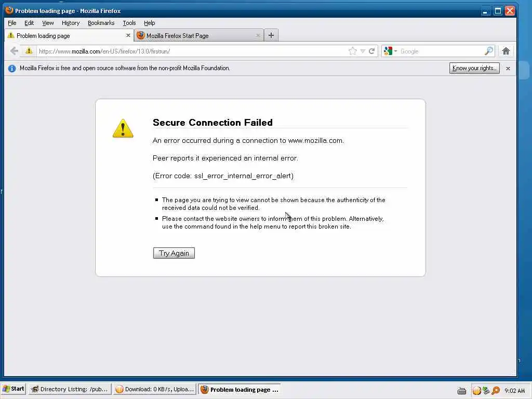Open the Edit menu
The height and width of the screenshot is (399, 532).
click(29, 23)
